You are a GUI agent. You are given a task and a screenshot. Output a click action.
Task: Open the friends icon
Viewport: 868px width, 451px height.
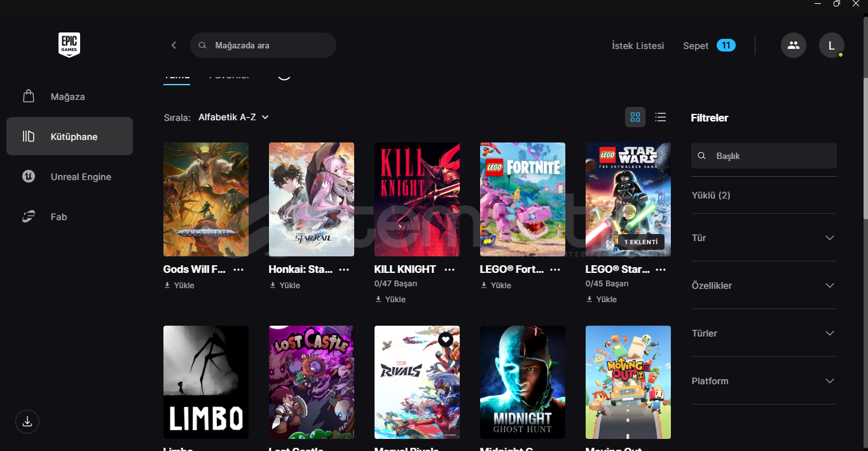click(794, 45)
